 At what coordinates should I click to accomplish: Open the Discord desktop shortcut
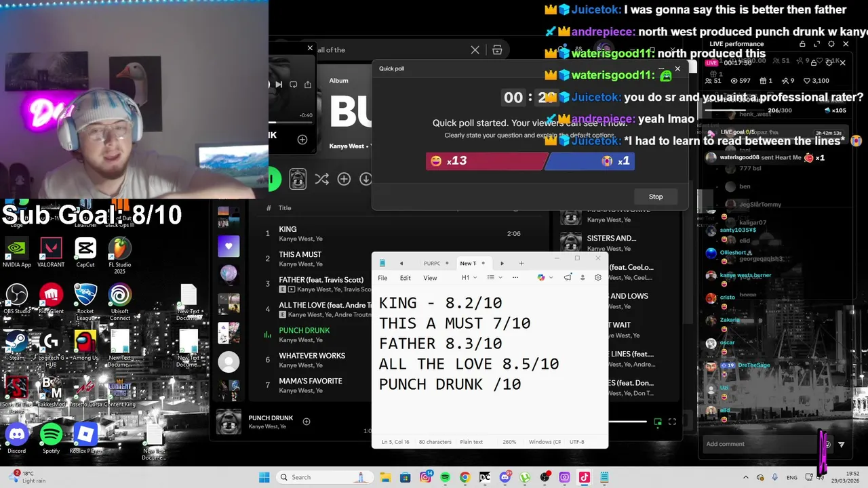[x=16, y=438]
